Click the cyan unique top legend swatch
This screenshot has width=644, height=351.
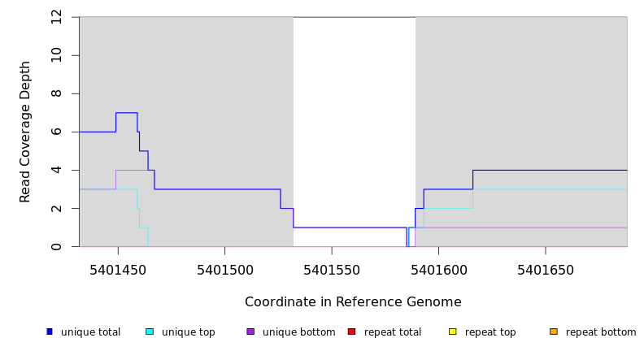pos(150,331)
